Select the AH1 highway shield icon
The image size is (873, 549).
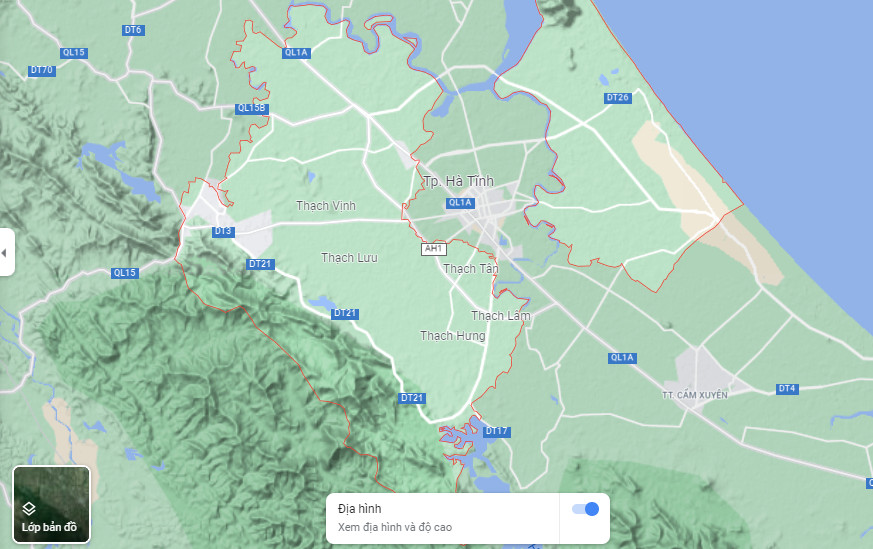tap(433, 249)
